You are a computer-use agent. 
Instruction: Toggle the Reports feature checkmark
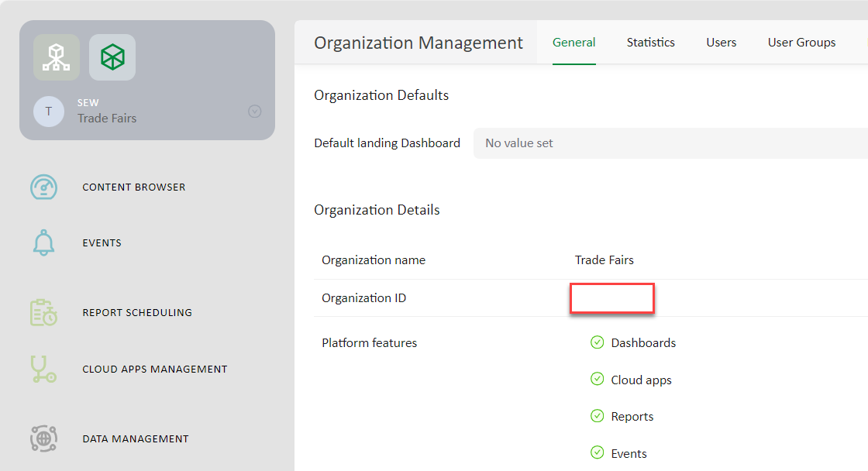point(597,416)
